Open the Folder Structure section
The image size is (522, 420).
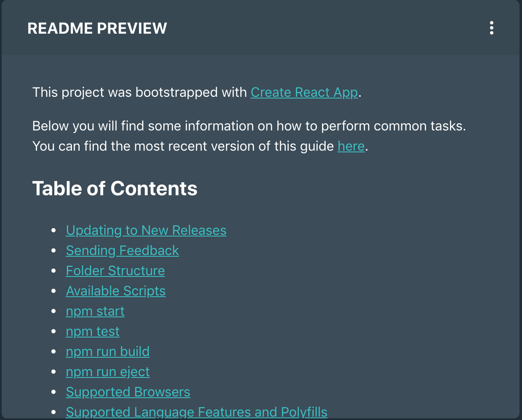pos(115,271)
